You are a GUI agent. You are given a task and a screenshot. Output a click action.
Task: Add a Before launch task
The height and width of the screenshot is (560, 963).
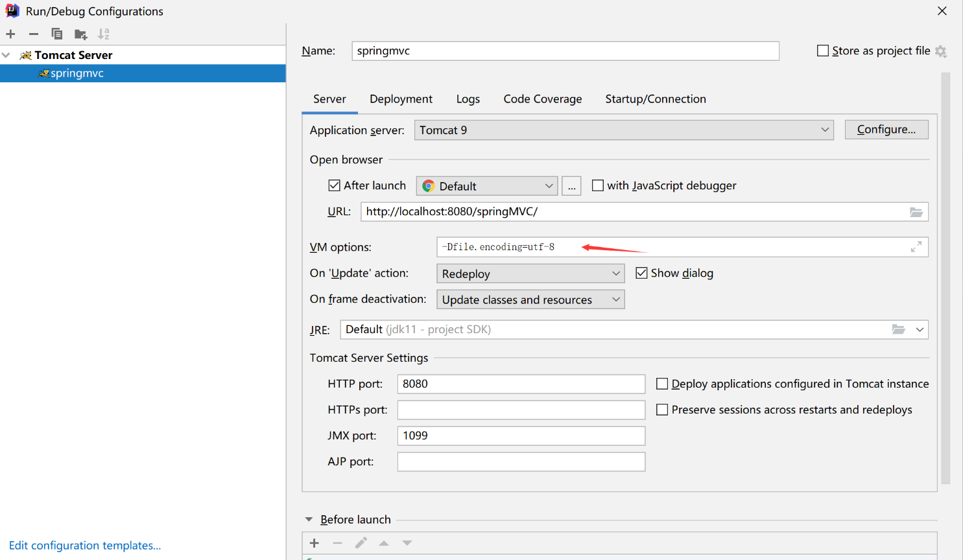click(x=315, y=543)
